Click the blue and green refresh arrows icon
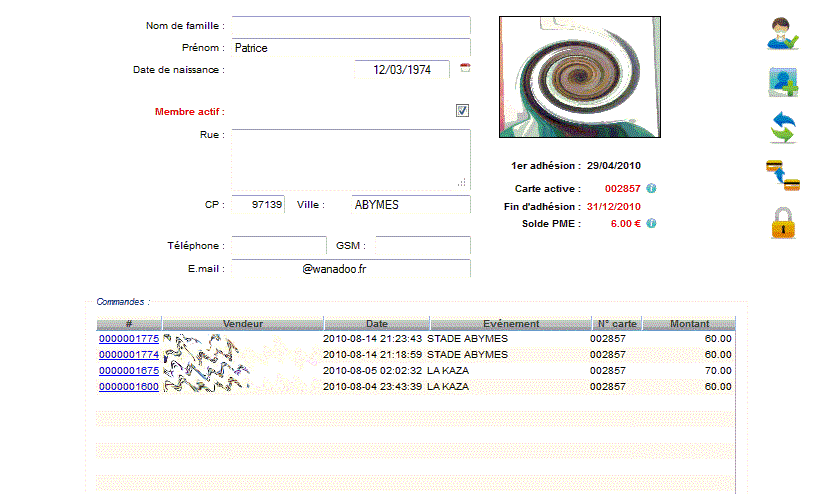 pyautogui.click(x=783, y=127)
